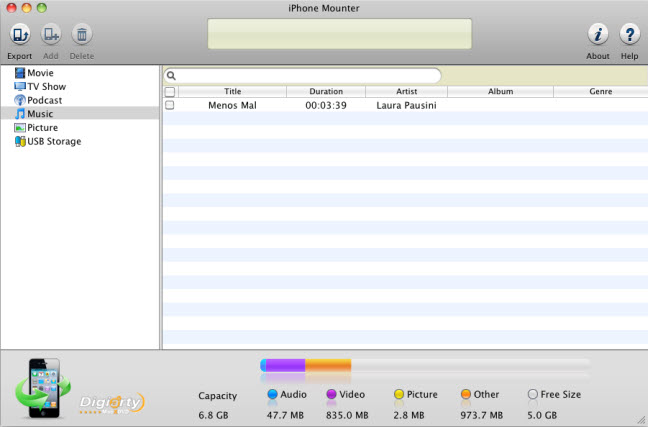Click the Music note icon
The height and width of the screenshot is (427, 648).
[20, 114]
